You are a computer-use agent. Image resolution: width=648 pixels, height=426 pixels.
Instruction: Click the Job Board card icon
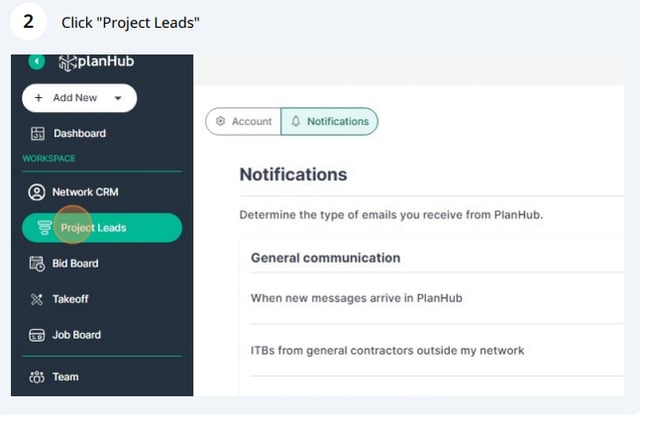pos(37,335)
